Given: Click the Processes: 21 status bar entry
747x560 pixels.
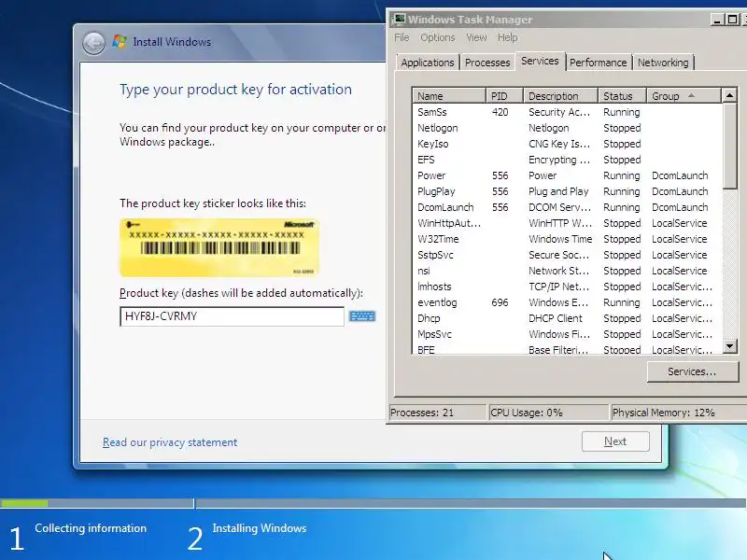Looking at the screenshot, I should click(438, 413).
